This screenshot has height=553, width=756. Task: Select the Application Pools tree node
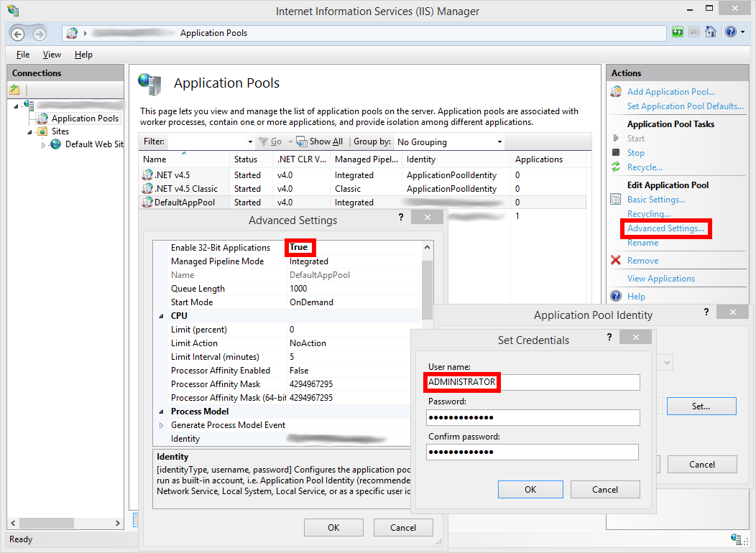[x=84, y=118]
